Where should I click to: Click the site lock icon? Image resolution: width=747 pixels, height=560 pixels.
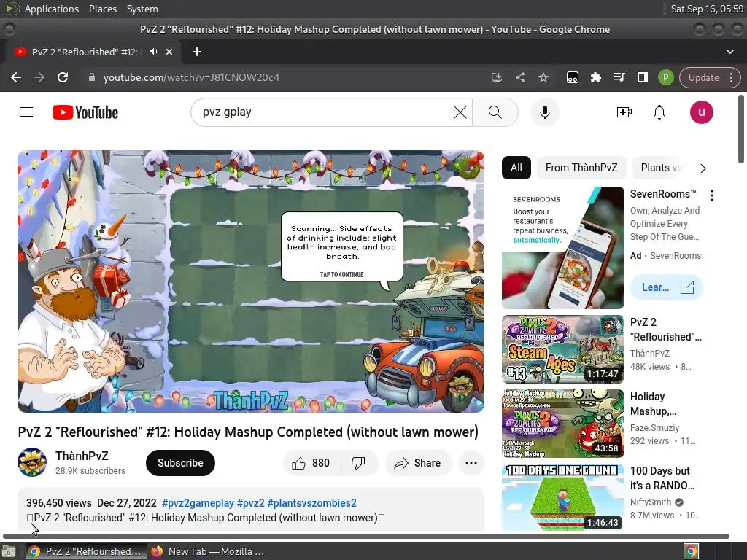[x=92, y=77]
